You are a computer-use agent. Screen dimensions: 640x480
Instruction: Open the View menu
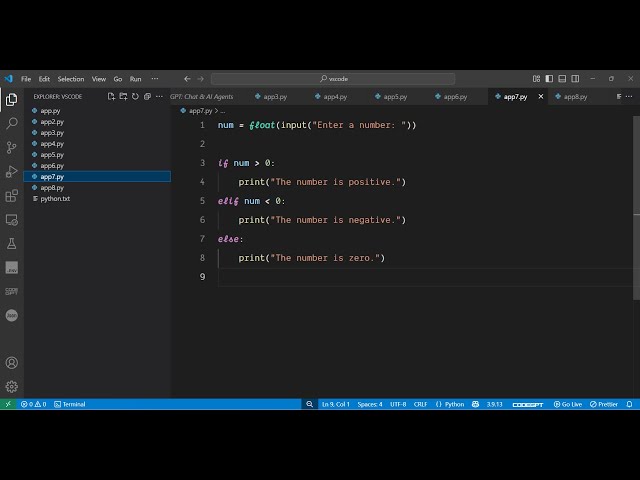98,79
